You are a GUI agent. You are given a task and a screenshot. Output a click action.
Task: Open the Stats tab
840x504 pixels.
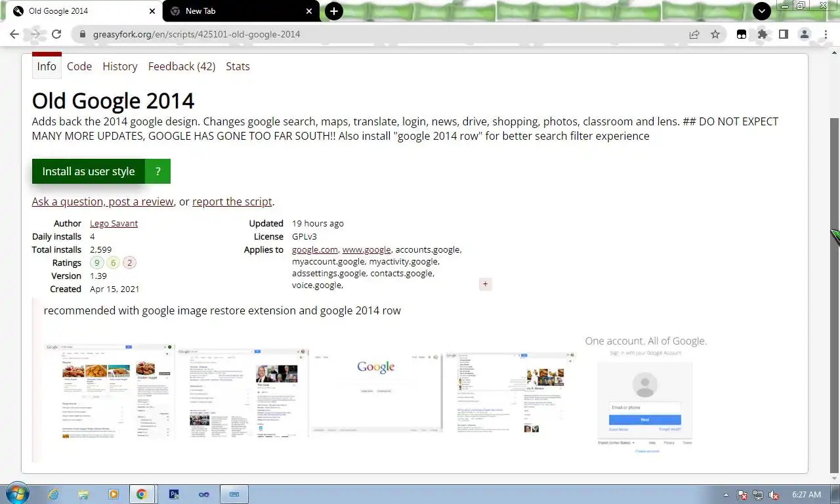pos(238,66)
